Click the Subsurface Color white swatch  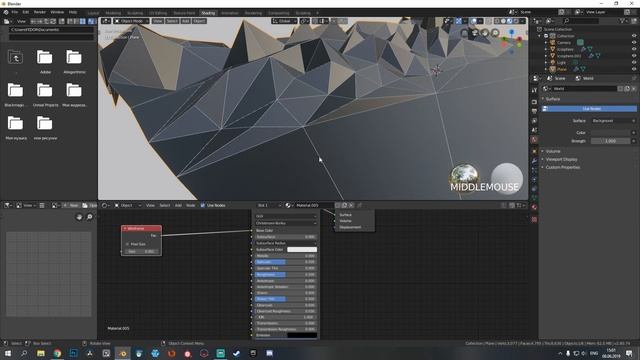302,249
